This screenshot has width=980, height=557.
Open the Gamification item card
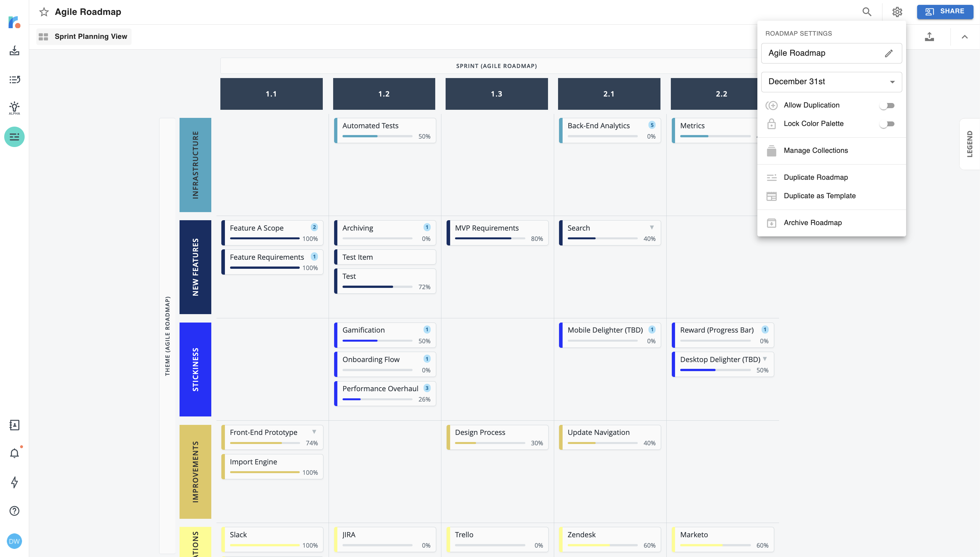pyautogui.click(x=385, y=335)
